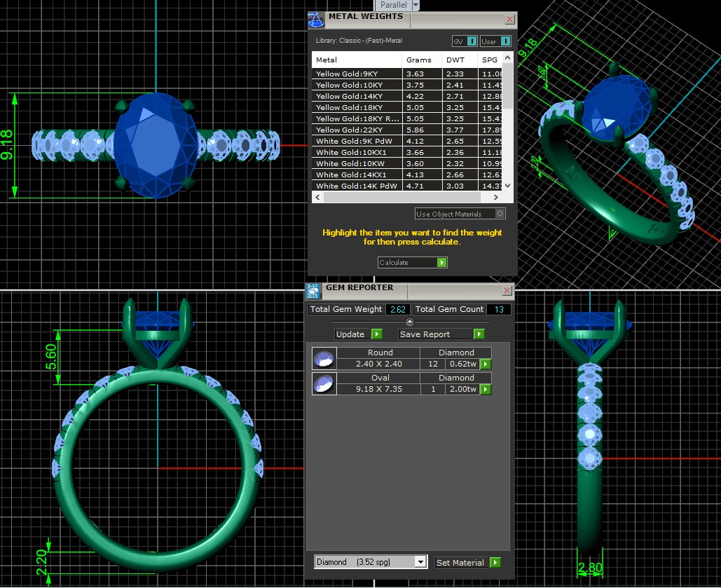Click the green arrow next to Update
This screenshot has width=721, height=588.
click(x=376, y=334)
